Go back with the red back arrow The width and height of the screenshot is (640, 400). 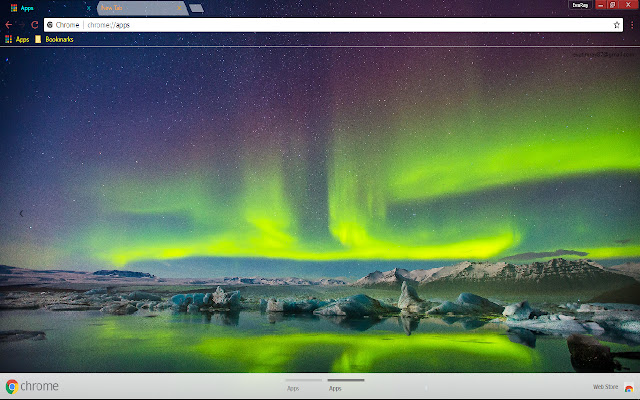click(9, 25)
